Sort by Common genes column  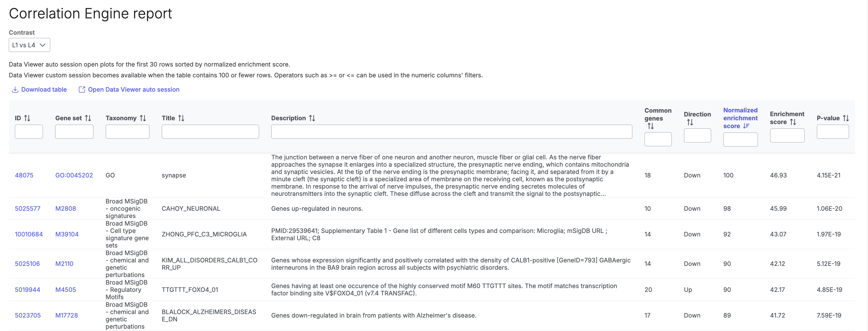(650, 126)
